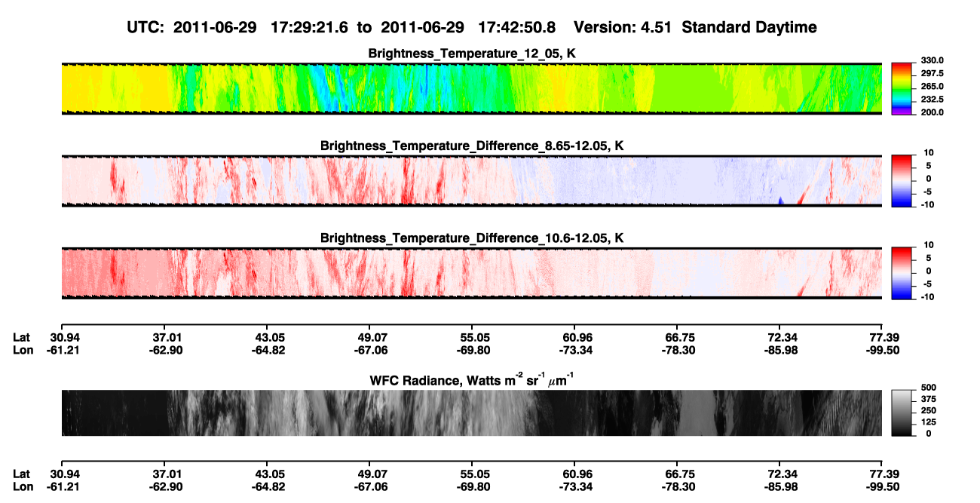
Task: Click the 'Lat' row label above WFC Radiance
Action: coord(22,337)
